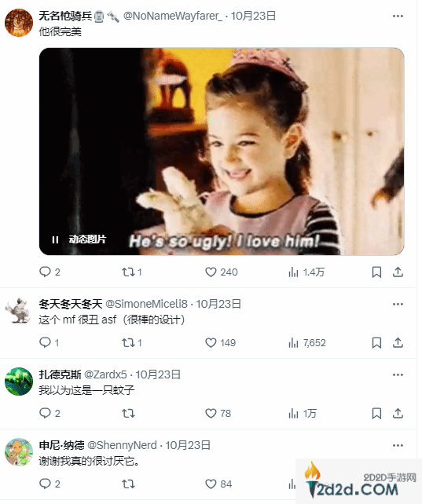Screen dimensions: 422x504
Task: Pause the animated GIF playback
Action: point(55,239)
